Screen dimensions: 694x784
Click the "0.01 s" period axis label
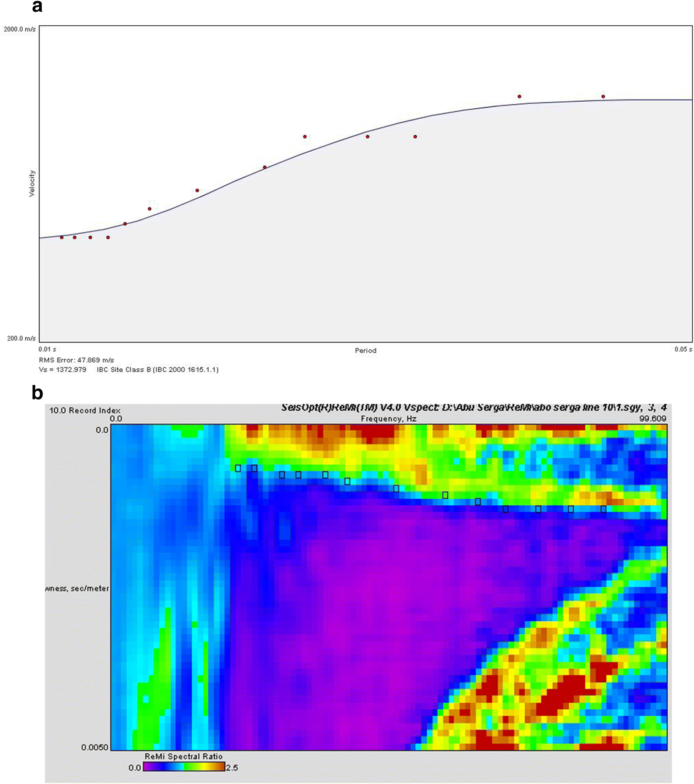click(47, 349)
